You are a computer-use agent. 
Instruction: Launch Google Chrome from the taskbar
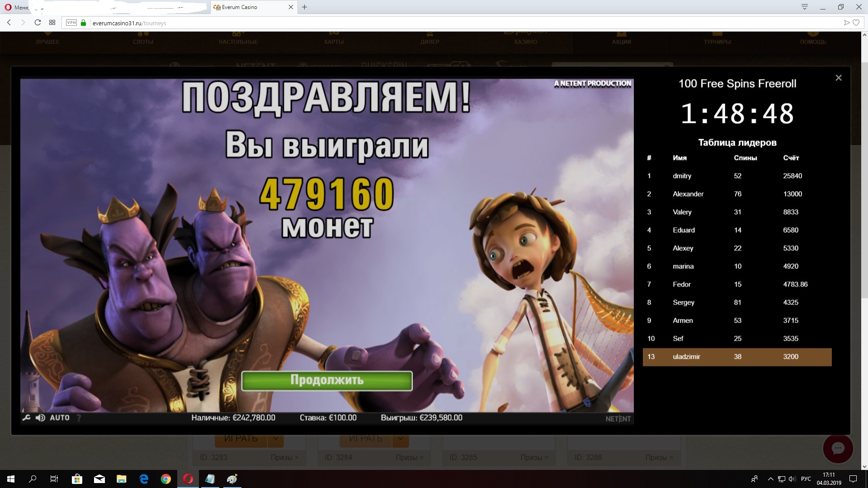pyautogui.click(x=166, y=479)
